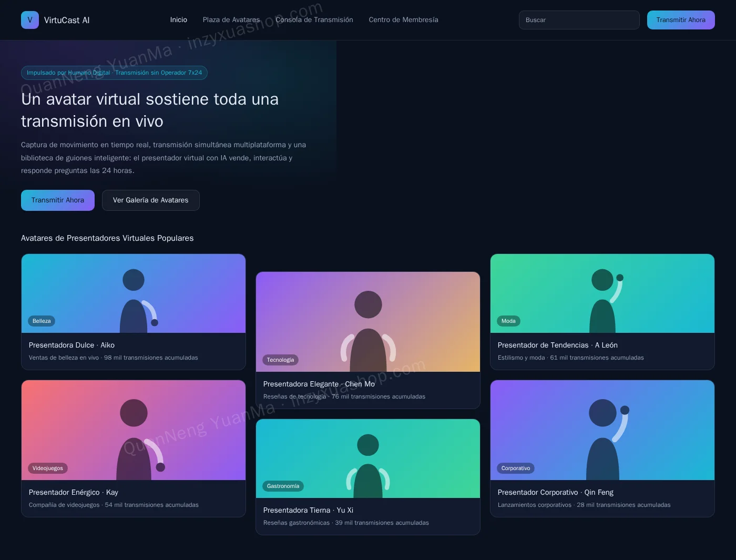Click the Tecnología category tag
Screen dimensions: 736x560
[x=280, y=360]
